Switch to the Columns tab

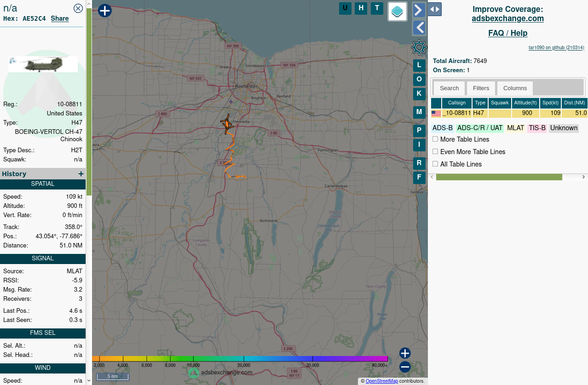[515, 88]
